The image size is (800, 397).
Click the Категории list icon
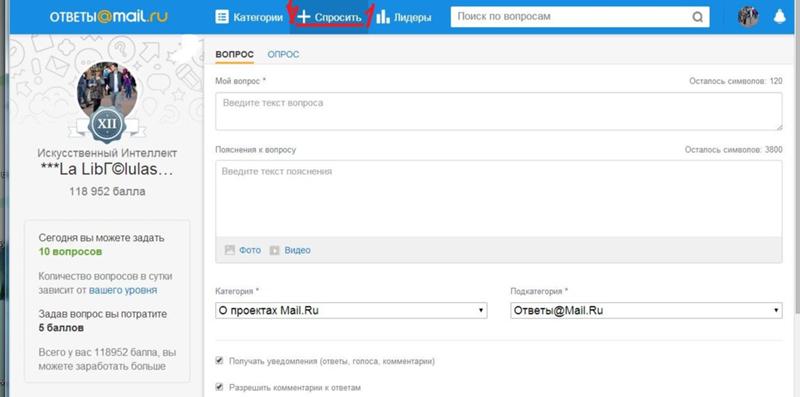[222, 17]
